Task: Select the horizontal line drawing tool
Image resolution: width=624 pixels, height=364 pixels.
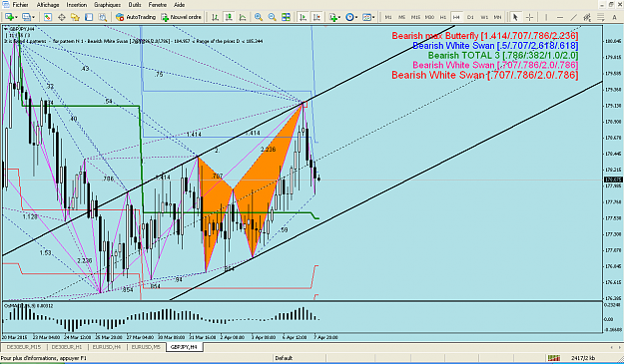Action: 560,17
